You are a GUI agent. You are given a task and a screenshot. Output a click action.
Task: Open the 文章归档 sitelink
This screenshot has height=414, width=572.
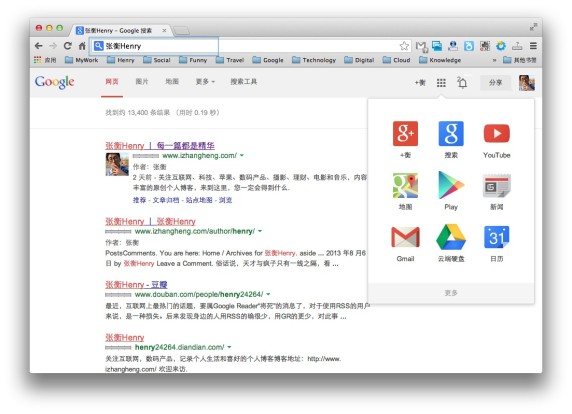tap(166, 200)
